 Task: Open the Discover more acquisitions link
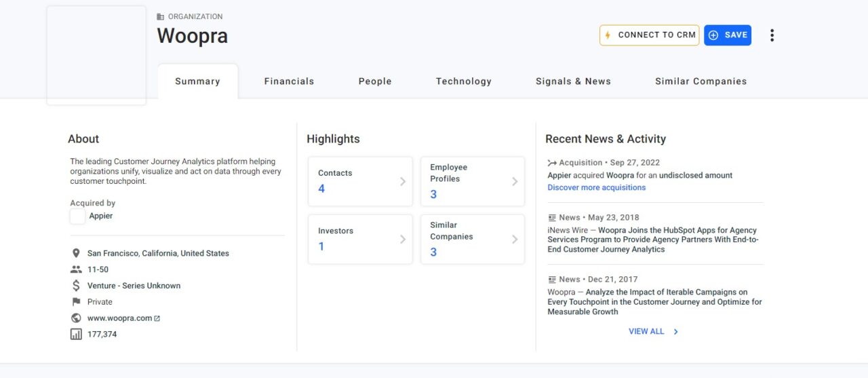click(x=597, y=187)
